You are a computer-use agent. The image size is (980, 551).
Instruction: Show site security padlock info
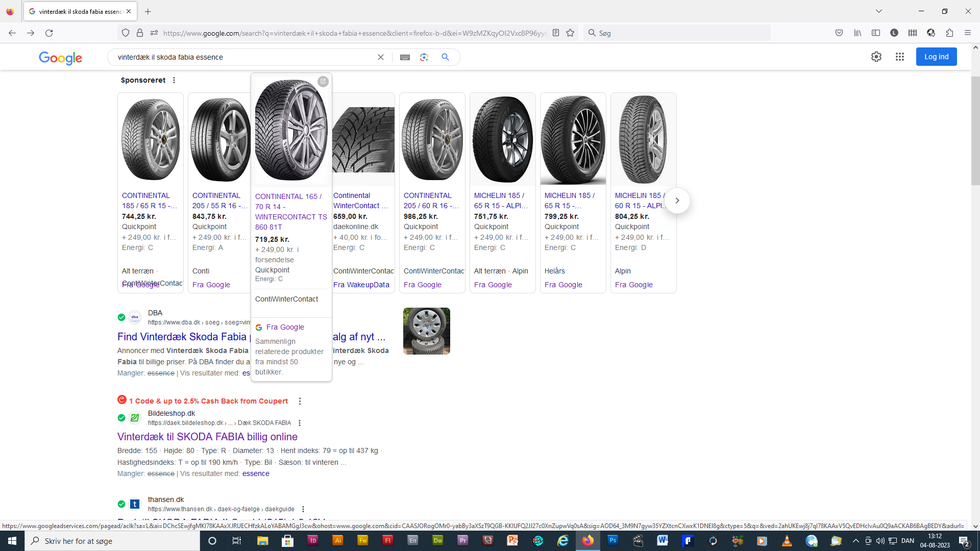click(140, 33)
